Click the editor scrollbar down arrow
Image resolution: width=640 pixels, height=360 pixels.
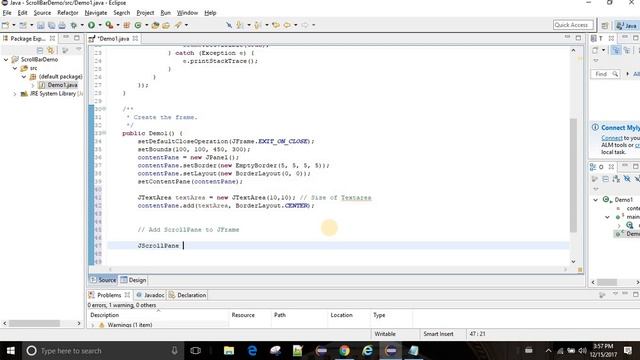(573, 262)
